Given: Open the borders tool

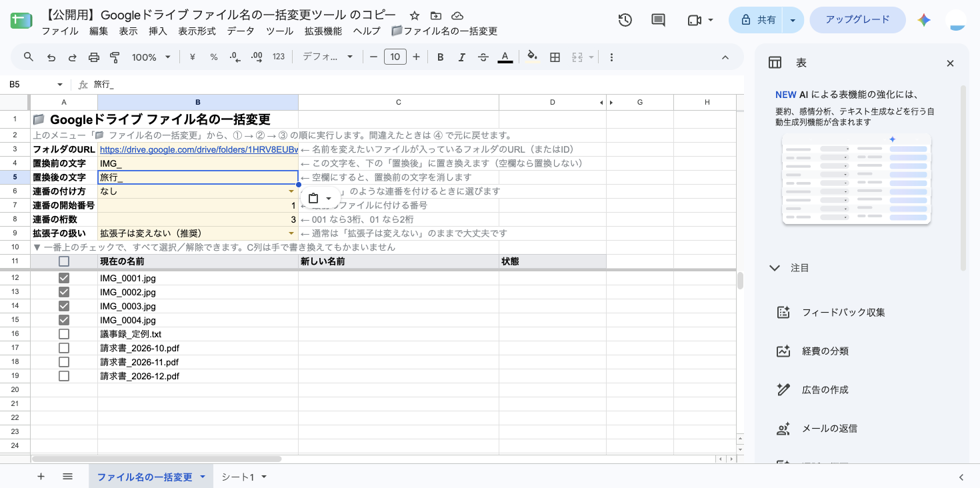Looking at the screenshot, I should (x=555, y=57).
